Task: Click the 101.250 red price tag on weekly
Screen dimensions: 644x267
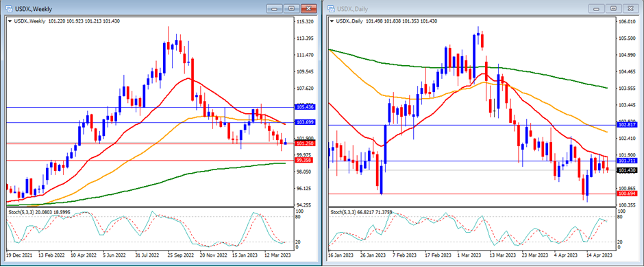Action: click(x=305, y=143)
